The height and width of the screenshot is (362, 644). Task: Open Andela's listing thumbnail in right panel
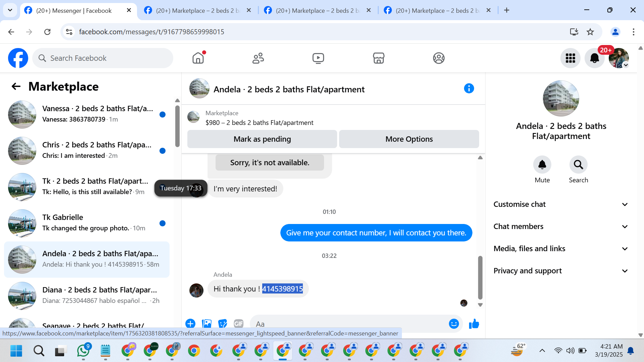(561, 98)
